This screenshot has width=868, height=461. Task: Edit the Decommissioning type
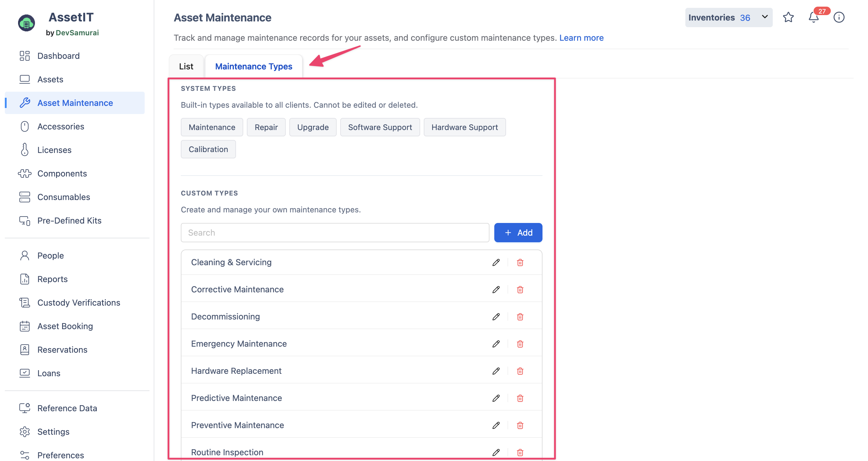click(496, 317)
